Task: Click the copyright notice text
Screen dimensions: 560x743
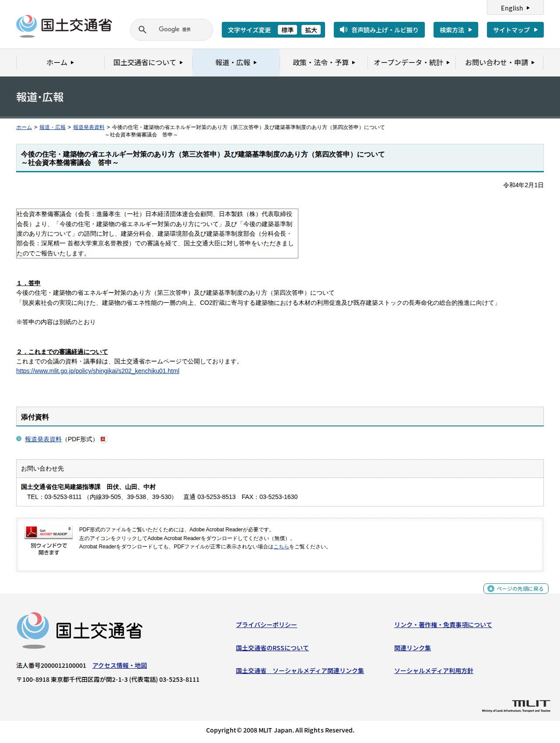Action: coord(280,730)
